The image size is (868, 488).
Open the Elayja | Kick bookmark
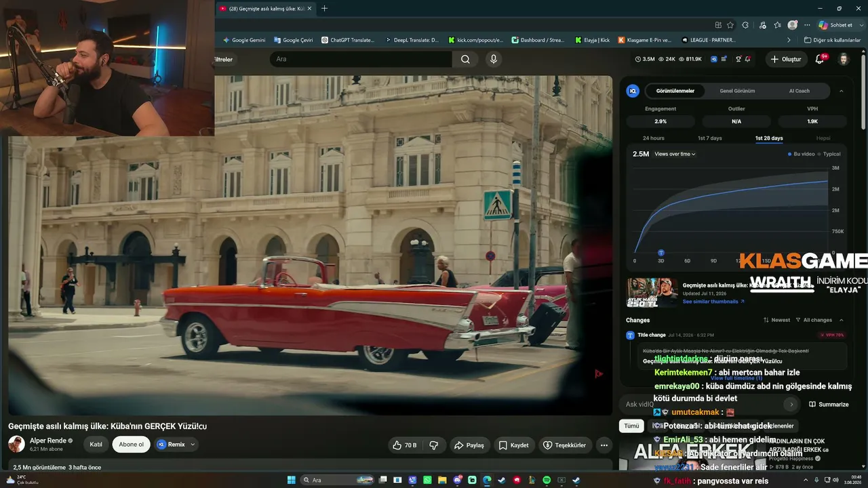pos(592,40)
